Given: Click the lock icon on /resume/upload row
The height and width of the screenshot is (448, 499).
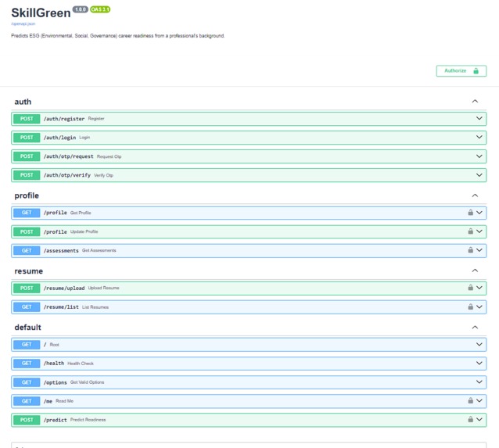Looking at the screenshot, I should (470, 287).
